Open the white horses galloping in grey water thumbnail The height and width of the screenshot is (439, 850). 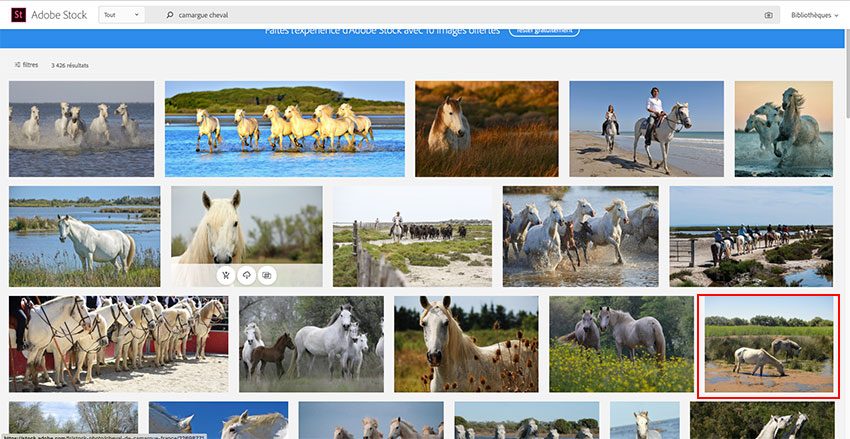tap(81, 129)
